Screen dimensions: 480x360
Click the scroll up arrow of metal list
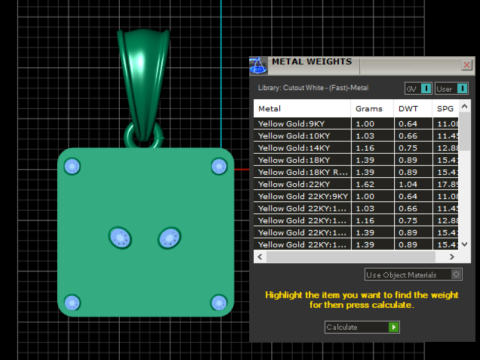tap(465, 107)
